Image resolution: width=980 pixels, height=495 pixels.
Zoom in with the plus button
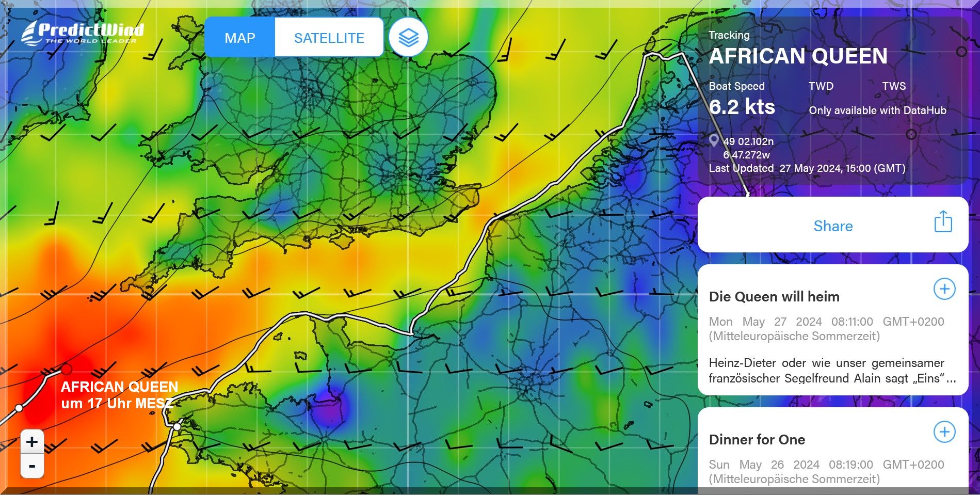[32, 442]
